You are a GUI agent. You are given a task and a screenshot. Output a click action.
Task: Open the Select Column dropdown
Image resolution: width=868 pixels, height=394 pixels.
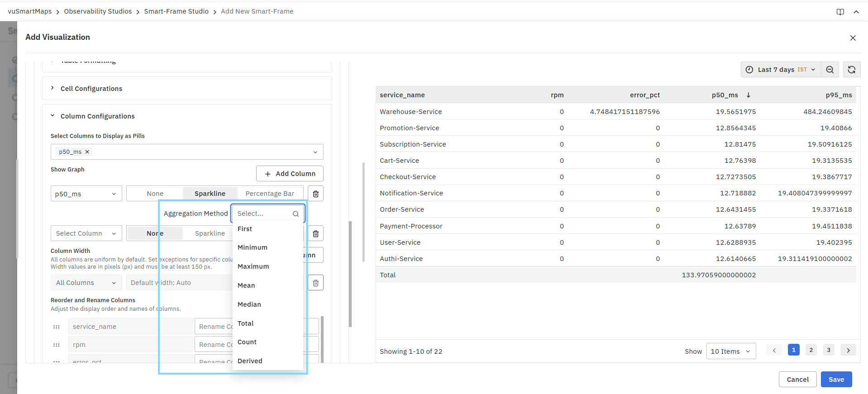86,233
